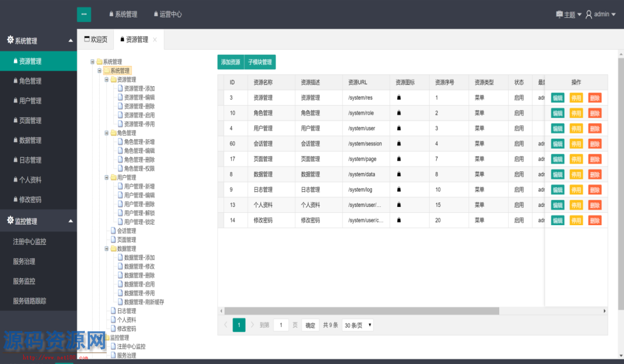
Task: Switch to the 欢迎页 tab
Action: pyautogui.click(x=96, y=40)
